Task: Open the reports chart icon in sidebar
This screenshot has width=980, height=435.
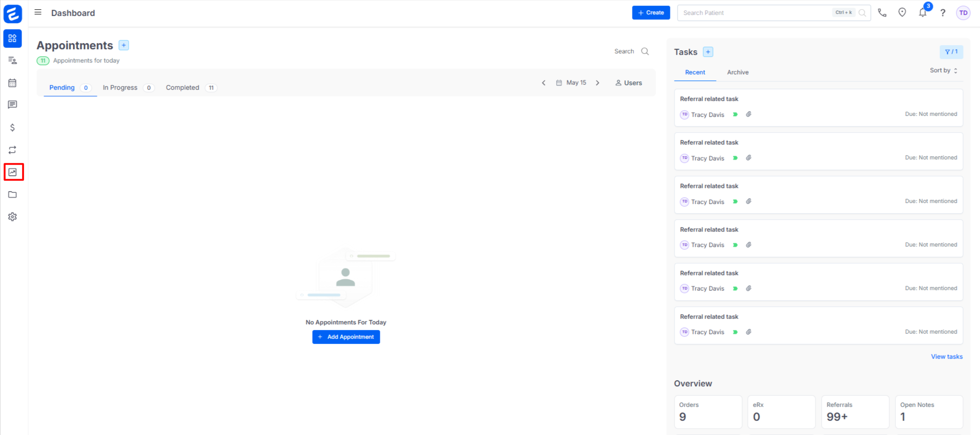Action: pyautogui.click(x=13, y=172)
